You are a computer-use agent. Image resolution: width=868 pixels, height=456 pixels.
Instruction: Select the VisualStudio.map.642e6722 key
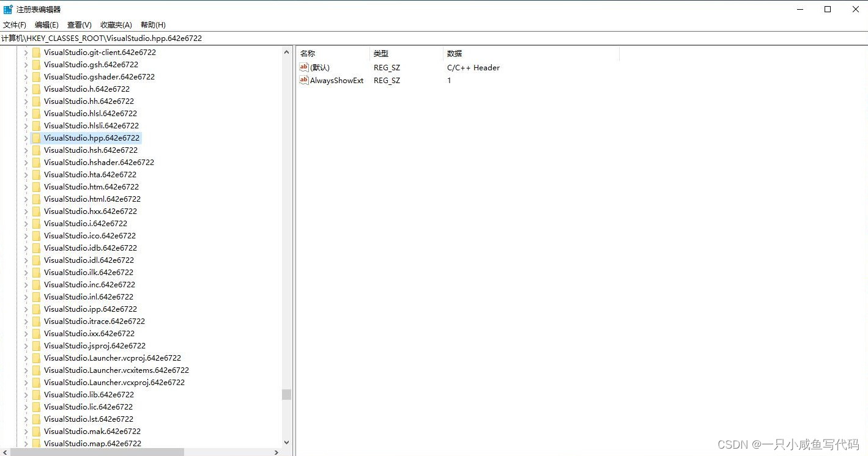tap(92, 444)
